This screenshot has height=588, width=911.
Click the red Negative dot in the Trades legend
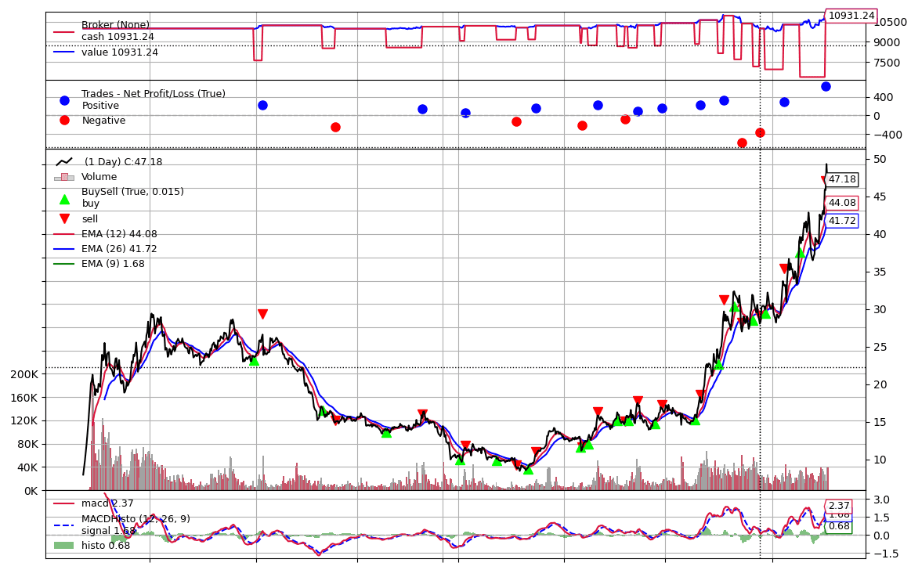[64, 121]
